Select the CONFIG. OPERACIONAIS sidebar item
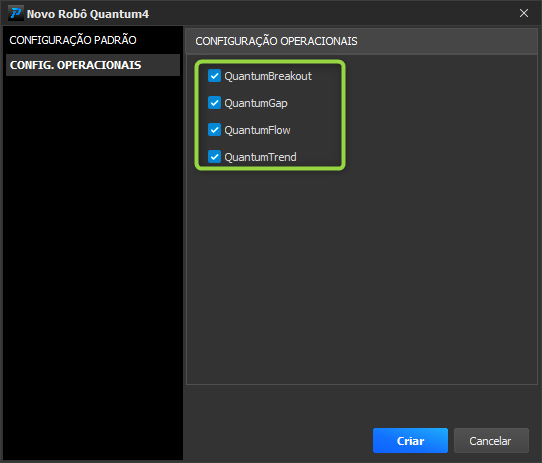This screenshot has width=542, height=463. coord(93,65)
